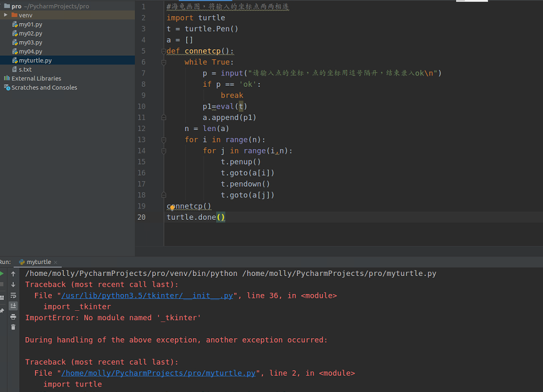Open the myturtle.py traceback link
Image resolution: width=543 pixels, height=392 pixels.
(x=158, y=373)
